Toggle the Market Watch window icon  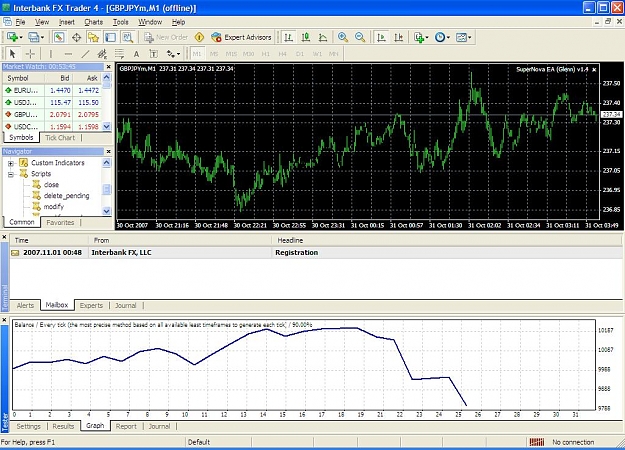pyautogui.click(x=59, y=37)
